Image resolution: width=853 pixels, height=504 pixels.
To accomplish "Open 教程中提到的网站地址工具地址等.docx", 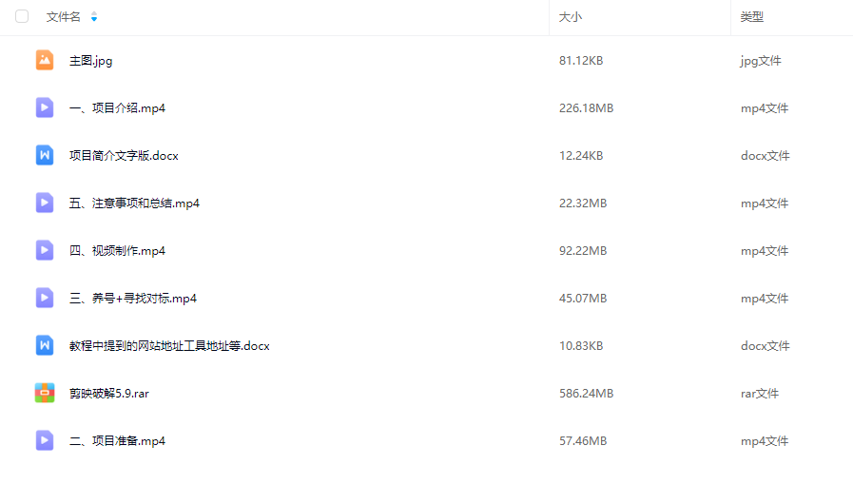I will (169, 345).
